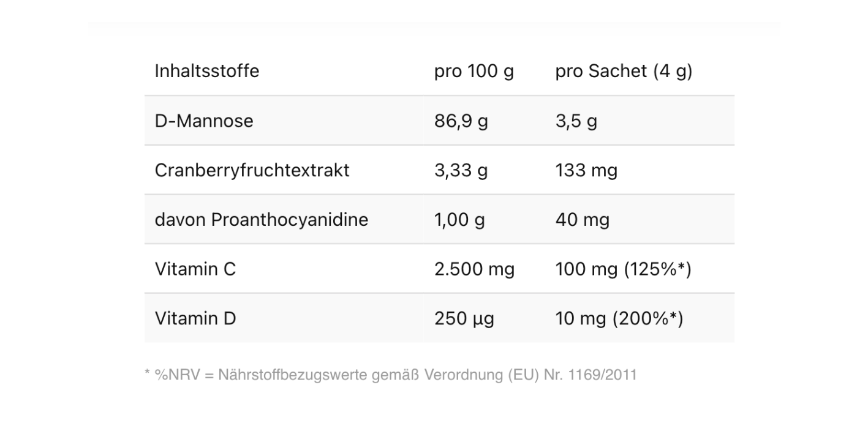Select the Cranberryfruchtextrakt row label

pyautogui.click(x=252, y=170)
